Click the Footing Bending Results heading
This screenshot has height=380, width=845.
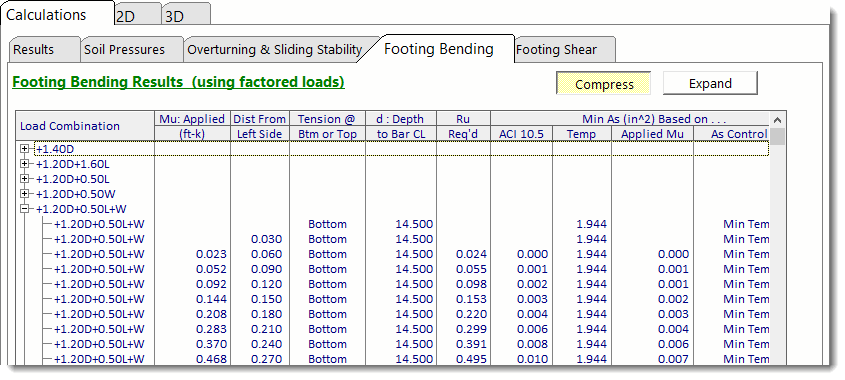tap(178, 82)
